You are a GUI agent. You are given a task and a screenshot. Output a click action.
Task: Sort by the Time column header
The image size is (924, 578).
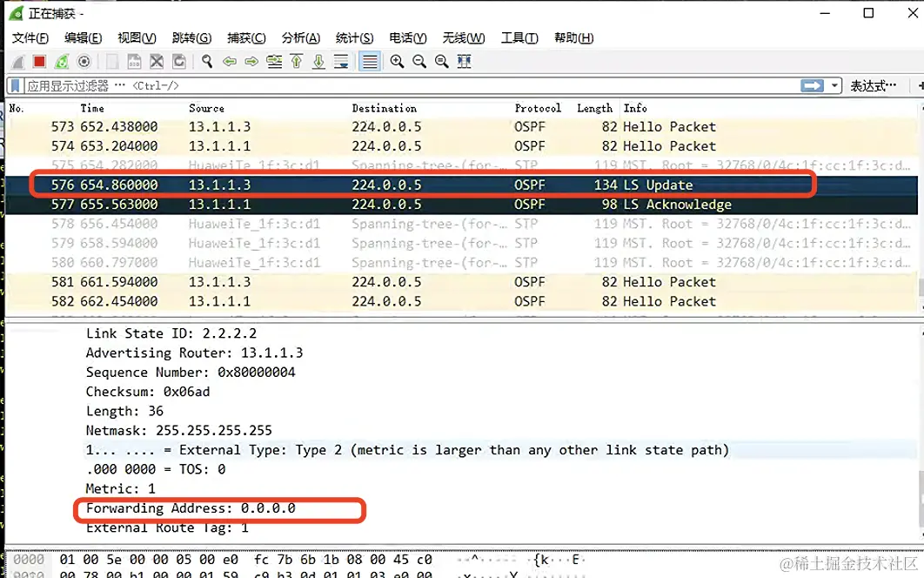[x=92, y=108]
